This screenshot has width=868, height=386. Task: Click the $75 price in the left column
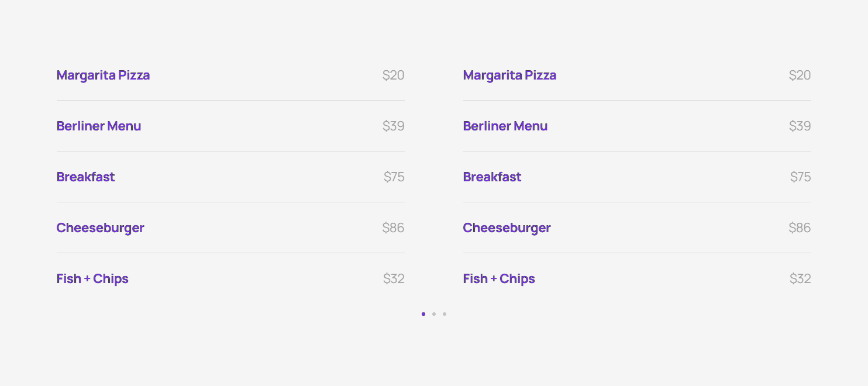click(394, 177)
